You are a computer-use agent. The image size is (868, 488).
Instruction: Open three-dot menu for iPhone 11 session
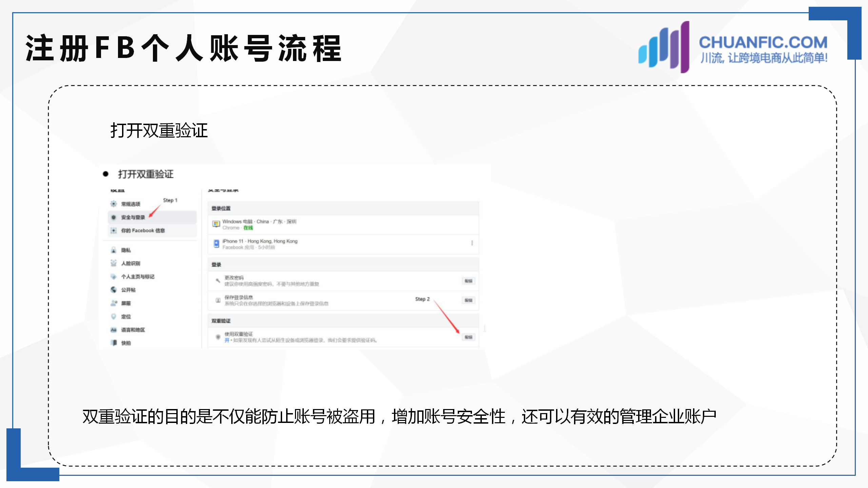(472, 243)
